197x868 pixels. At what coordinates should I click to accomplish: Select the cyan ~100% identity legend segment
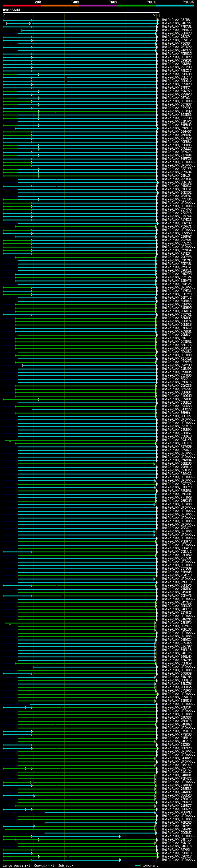[175, 6]
